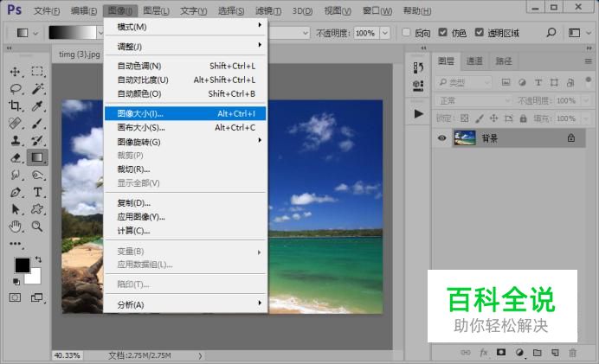Hide the 背景 layer with eye icon
This screenshot has height=364, width=599.
[442, 138]
